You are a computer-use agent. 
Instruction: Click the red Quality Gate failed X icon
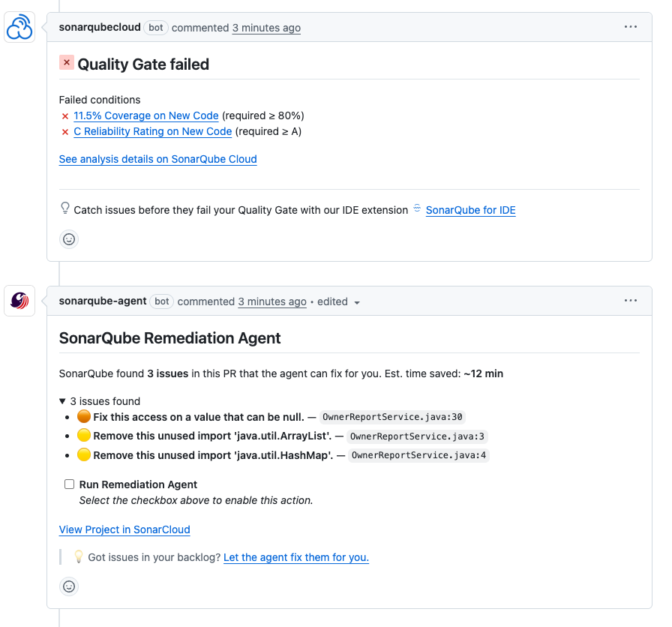pyautogui.click(x=67, y=64)
